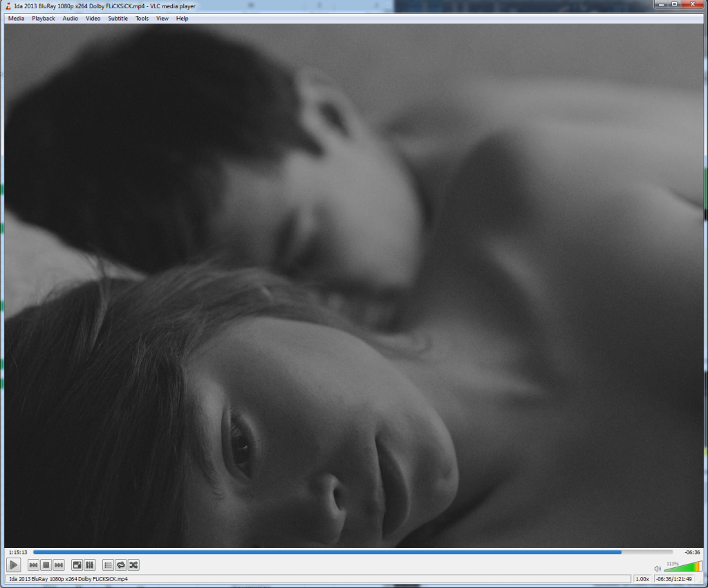Maximize the VLC window

point(674,4)
